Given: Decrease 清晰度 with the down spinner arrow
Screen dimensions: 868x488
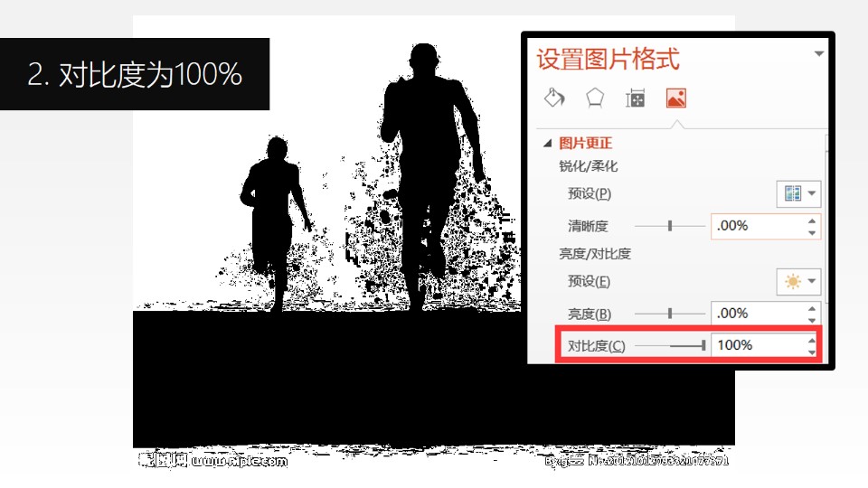Looking at the screenshot, I should pos(812,232).
